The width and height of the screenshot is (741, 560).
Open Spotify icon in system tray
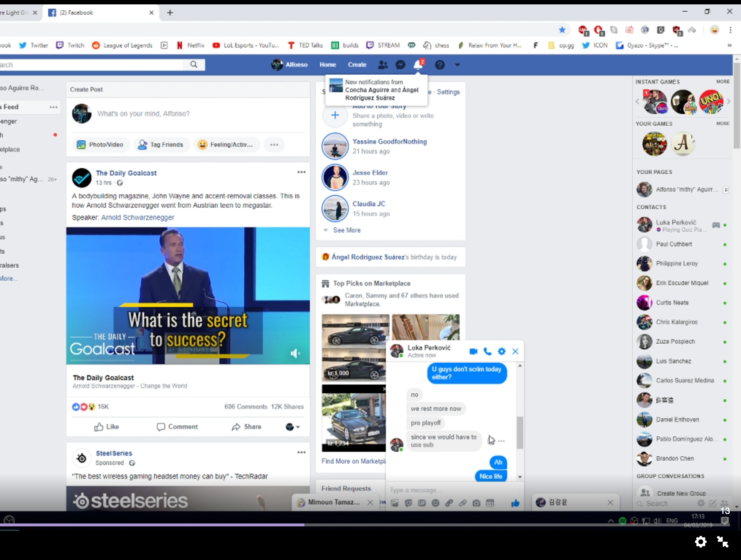click(x=622, y=521)
